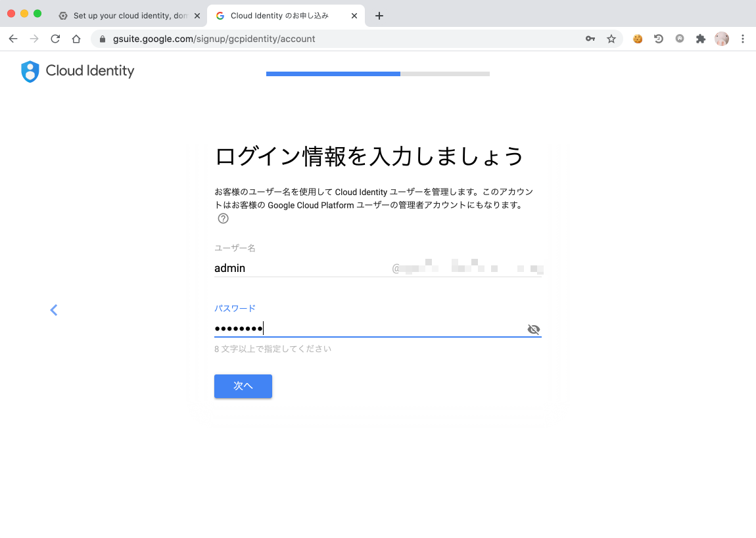Open saved passwords key icon
This screenshot has width=756, height=538.
click(x=590, y=39)
